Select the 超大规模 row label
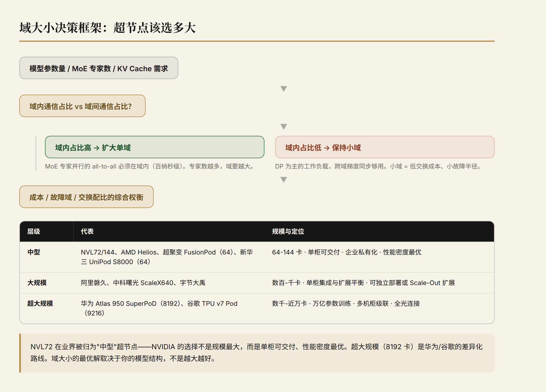 tap(40, 303)
